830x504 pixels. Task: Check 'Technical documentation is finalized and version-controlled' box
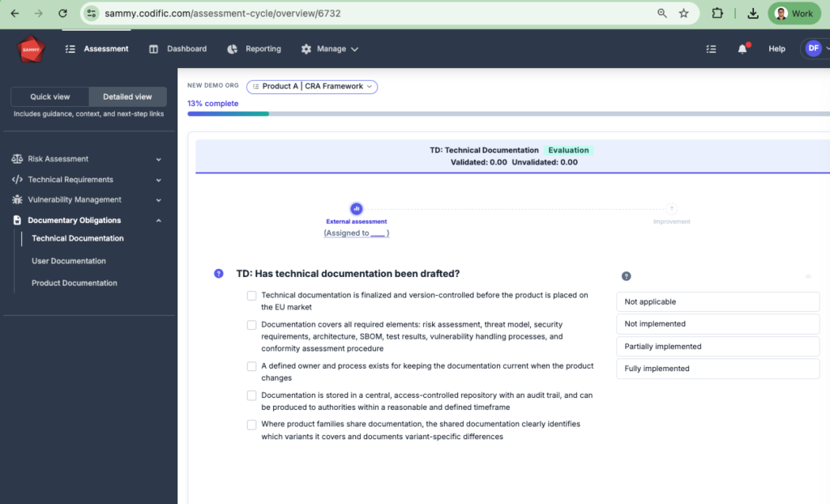tap(251, 296)
